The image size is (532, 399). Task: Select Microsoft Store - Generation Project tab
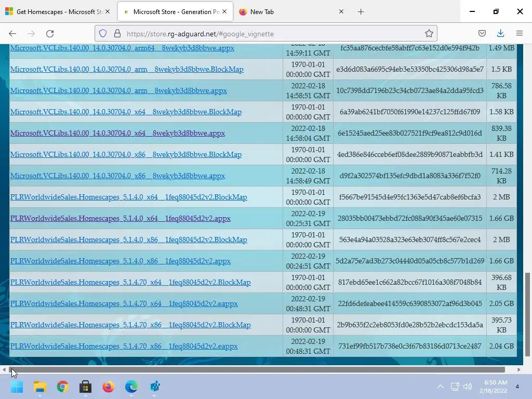pos(175,12)
